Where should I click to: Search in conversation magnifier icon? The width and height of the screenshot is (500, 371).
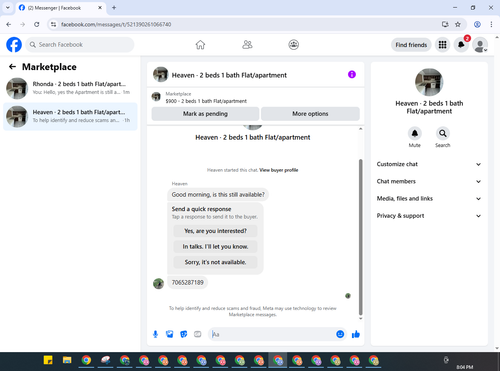443,133
